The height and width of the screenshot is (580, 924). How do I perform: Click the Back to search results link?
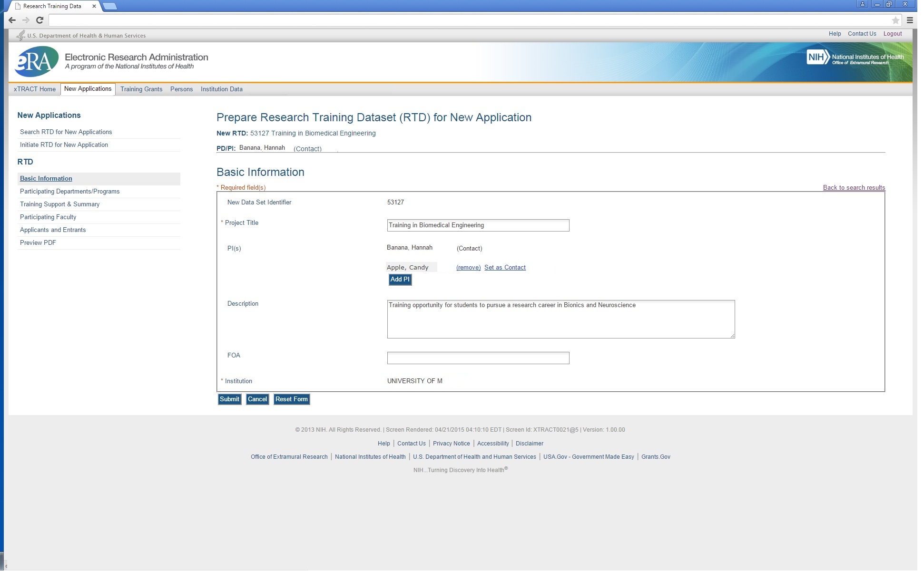point(854,187)
